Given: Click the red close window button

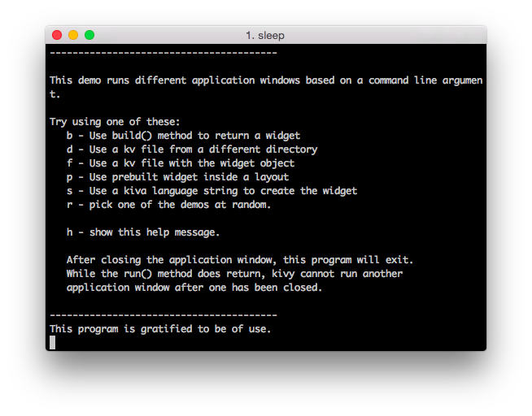Looking at the screenshot, I should tap(57, 35).
